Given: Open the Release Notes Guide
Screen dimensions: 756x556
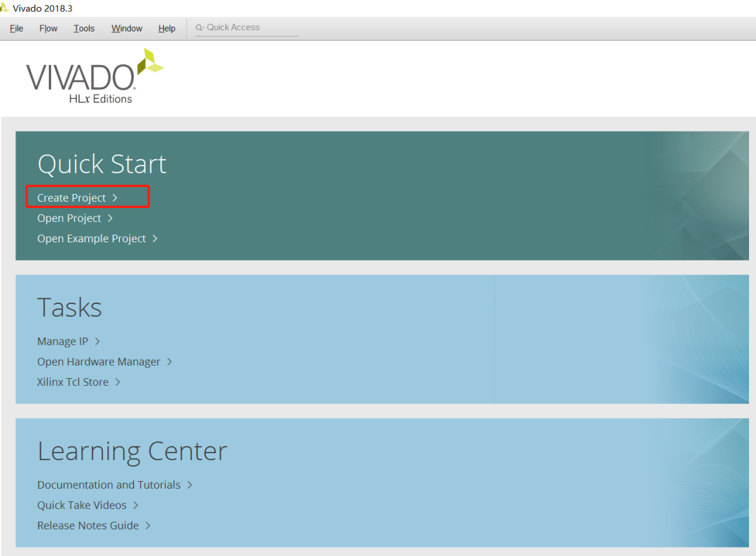Looking at the screenshot, I should pos(87,525).
